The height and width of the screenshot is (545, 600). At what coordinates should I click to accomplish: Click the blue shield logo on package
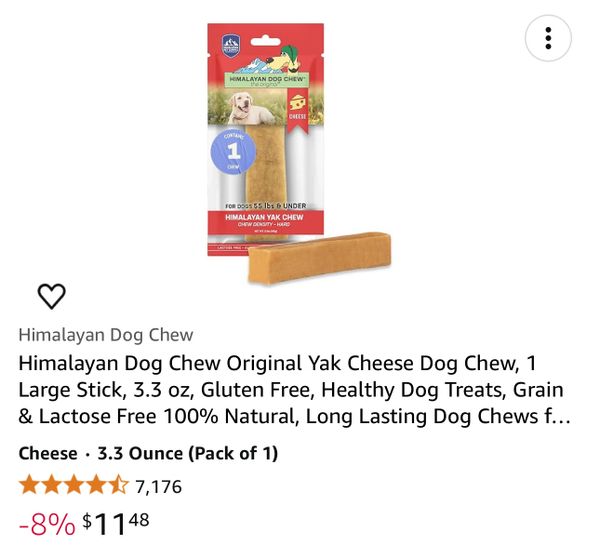(231, 46)
